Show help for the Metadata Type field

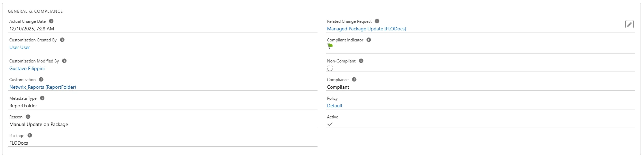click(42, 98)
